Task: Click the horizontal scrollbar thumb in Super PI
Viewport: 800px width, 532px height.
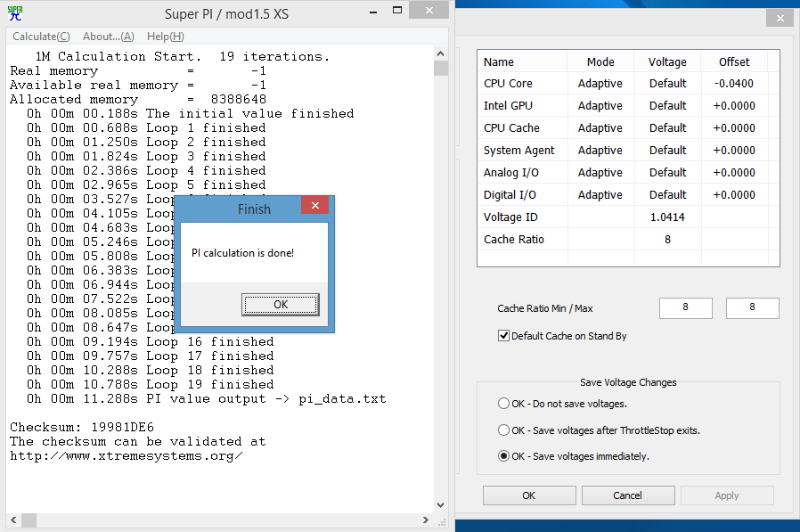Action: tap(29, 520)
